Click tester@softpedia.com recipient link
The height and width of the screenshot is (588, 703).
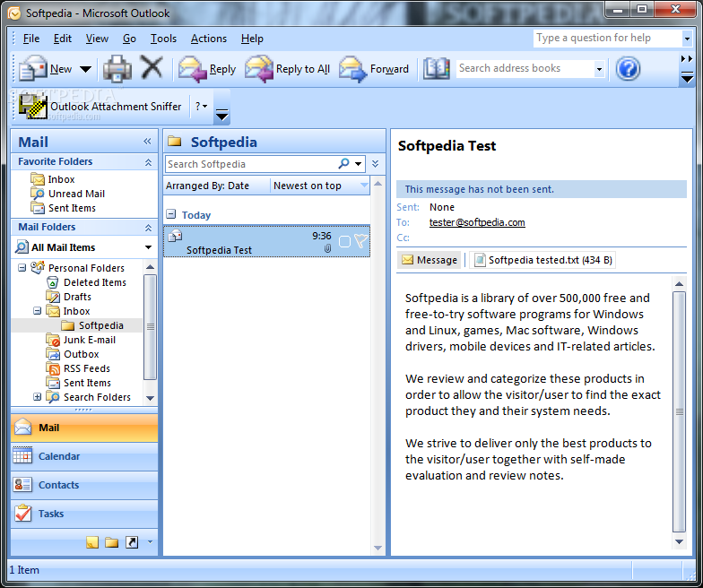tap(477, 222)
